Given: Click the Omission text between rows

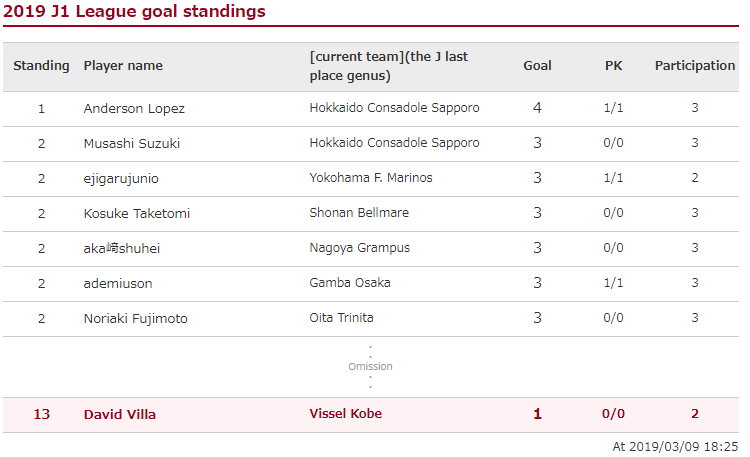Looking at the screenshot, I should pos(370,367).
